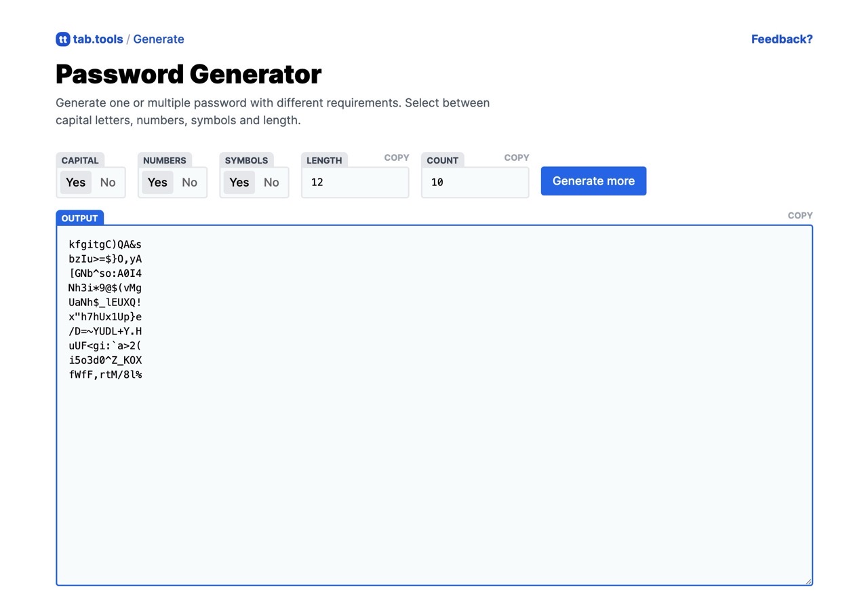Click password fWfF,rtM/8l%
This screenshot has width=868, height=608.
pyautogui.click(x=105, y=375)
